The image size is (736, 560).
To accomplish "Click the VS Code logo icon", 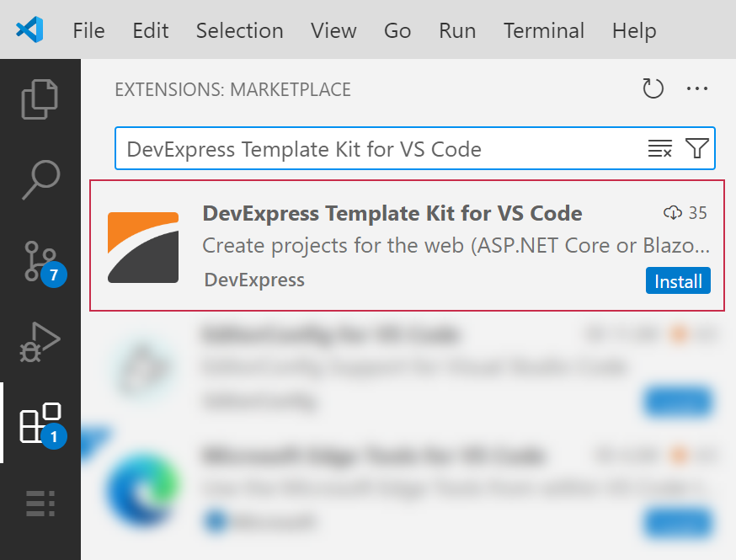I will (x=29, y=30).
